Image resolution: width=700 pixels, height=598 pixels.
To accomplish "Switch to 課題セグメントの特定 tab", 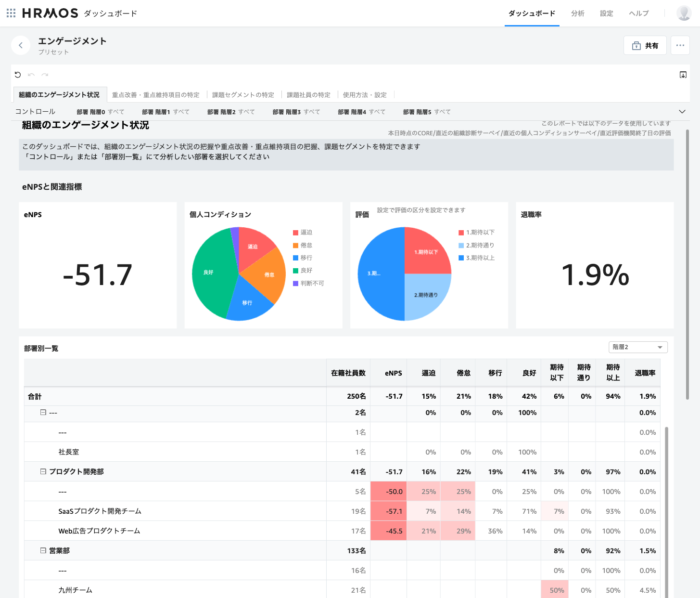I will pyautogui.click(x=243, y=95).
